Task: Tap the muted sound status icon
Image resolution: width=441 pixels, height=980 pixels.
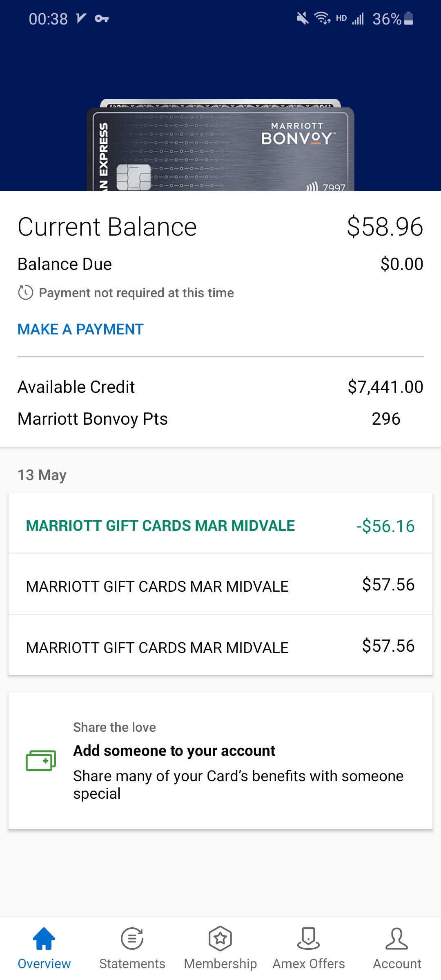Action: [x=303, y=18]
